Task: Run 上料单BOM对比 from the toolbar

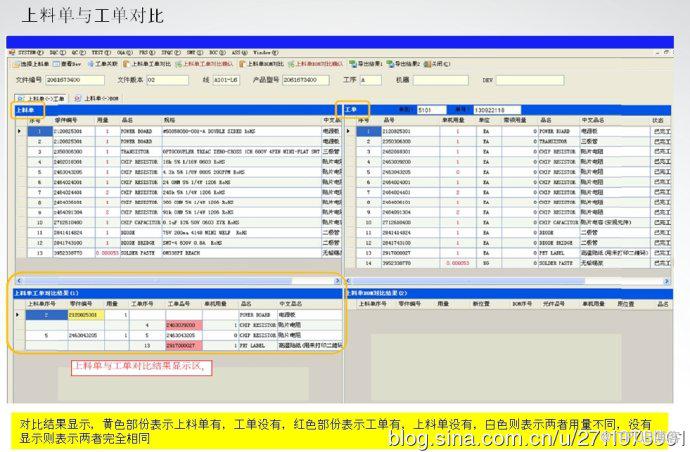Action: (261, 64)
